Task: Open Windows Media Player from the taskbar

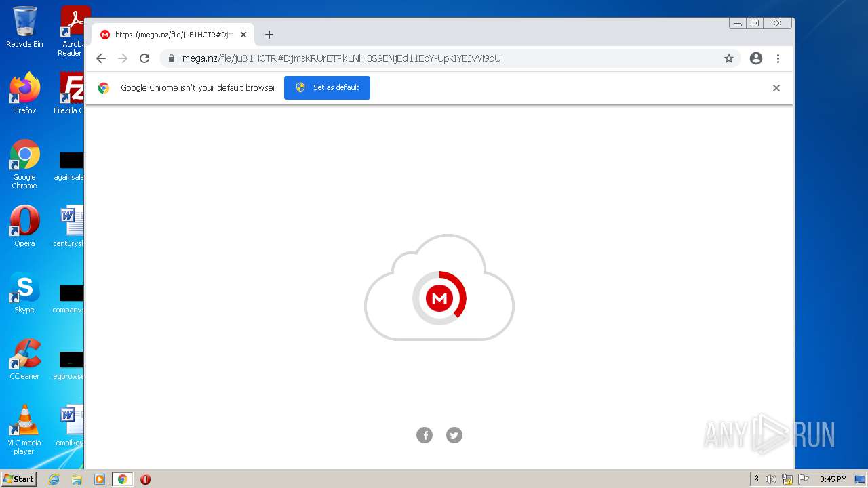Action: (99, 479)
